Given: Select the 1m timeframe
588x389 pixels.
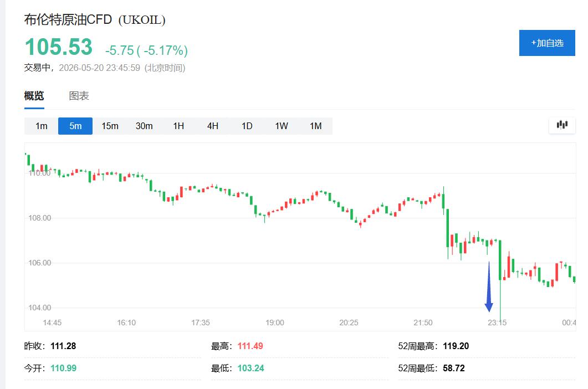Looking at the screenshot, I should 41,126.
